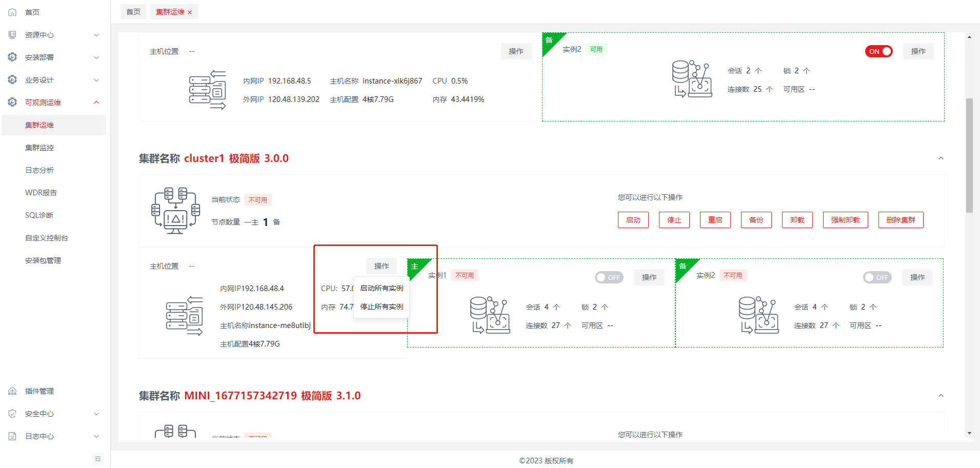Open 集群监控 in the sidebar
Image resolution: width=980 pixels, height=468 pixels.
39,148
